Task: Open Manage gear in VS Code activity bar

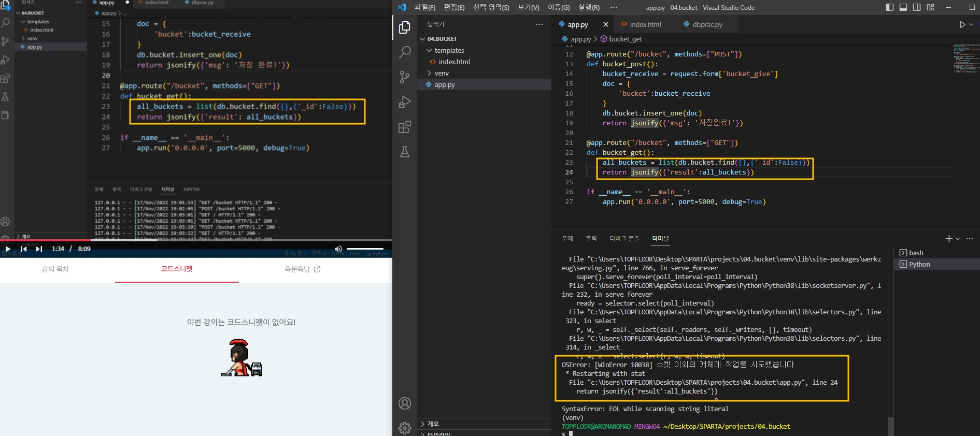Action: click(405, 428)
